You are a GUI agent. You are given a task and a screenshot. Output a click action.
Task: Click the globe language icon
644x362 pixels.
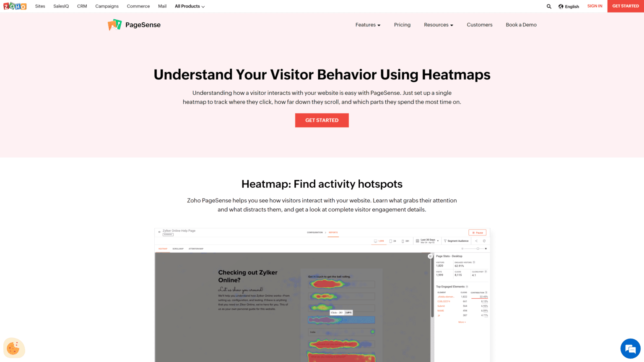tap(561, 6)
